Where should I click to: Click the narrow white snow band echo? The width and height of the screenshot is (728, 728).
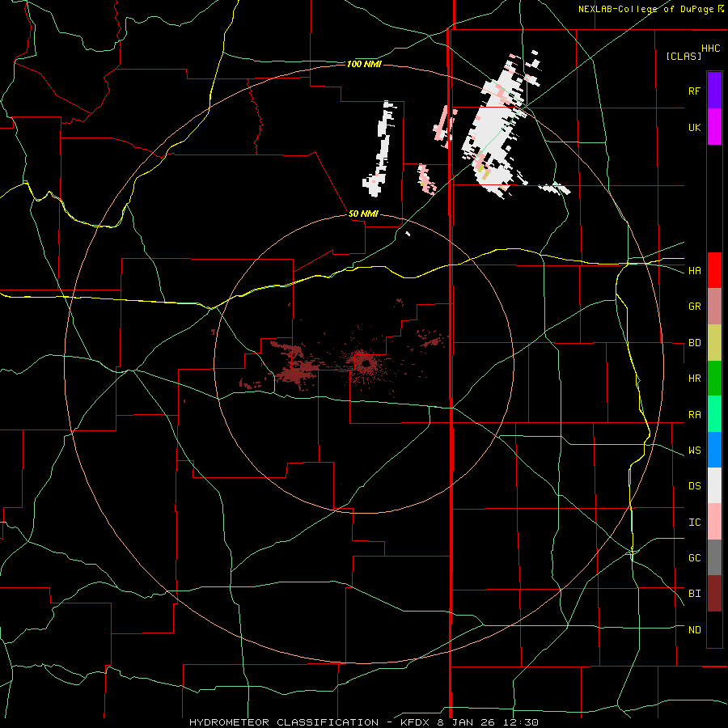click(381, 149)
